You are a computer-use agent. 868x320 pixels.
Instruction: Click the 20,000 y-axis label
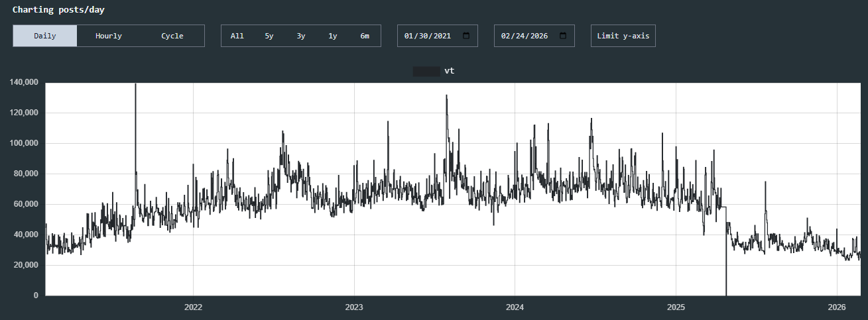[26, 265]
